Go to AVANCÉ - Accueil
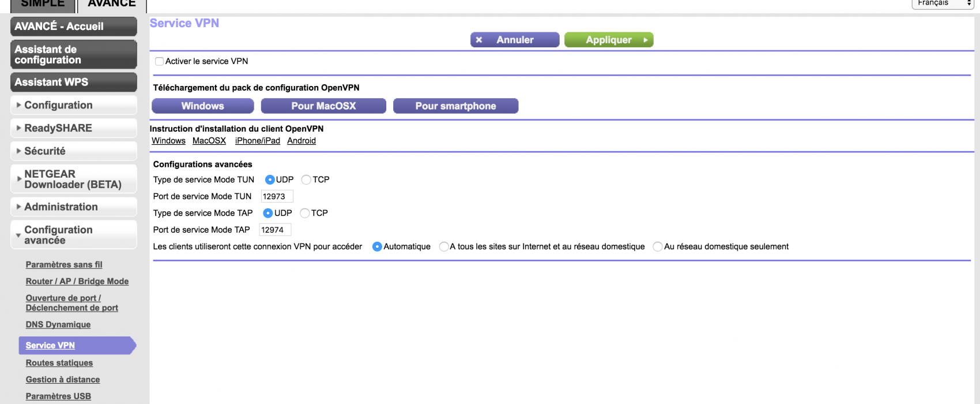980x404 pixels. (74, 27)
